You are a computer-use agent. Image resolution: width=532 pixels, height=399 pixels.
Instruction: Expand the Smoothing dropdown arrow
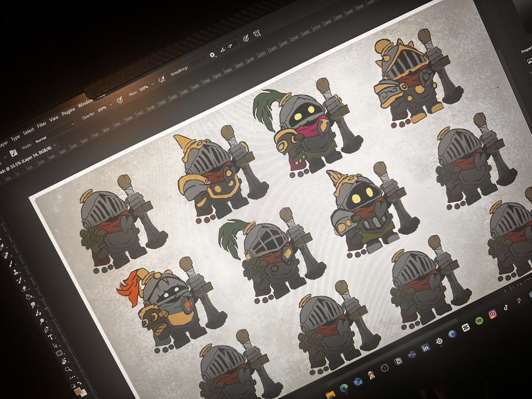click(x=203, y=59)
